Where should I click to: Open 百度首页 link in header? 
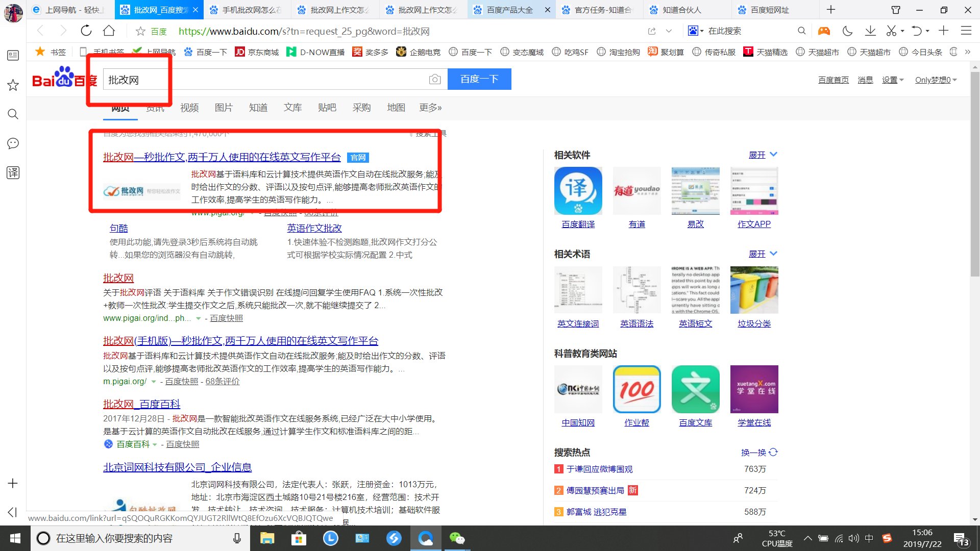833,80
